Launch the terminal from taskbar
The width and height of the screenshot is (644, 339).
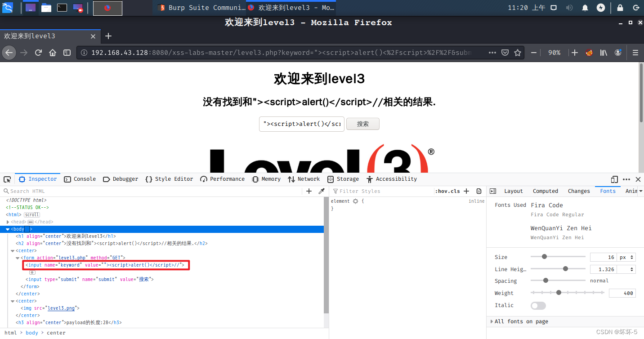point(62,8)
